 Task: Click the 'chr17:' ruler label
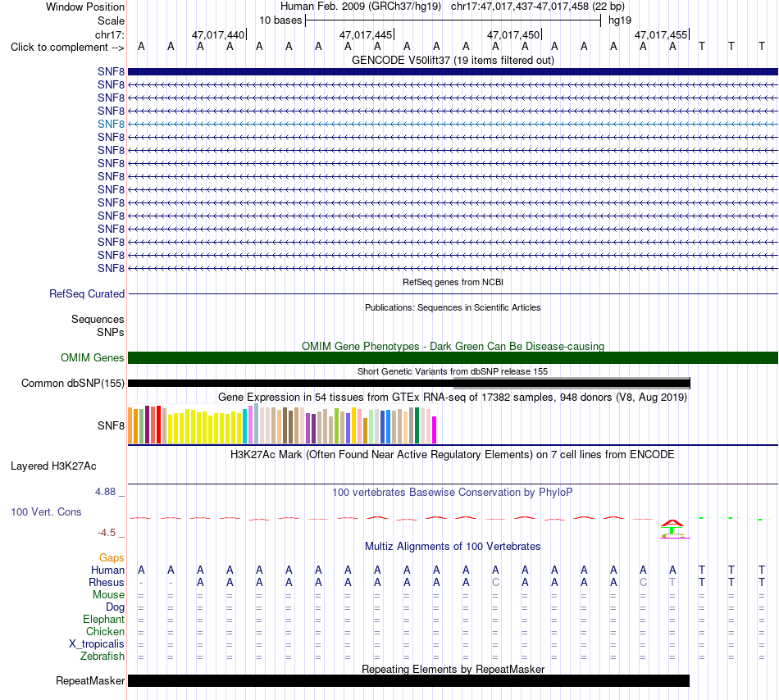point(109,34)
